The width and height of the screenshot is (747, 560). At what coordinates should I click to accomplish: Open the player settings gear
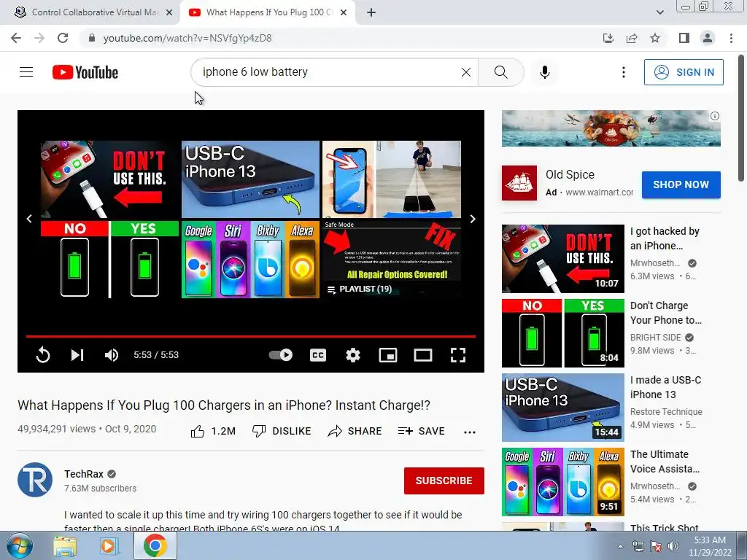coord(353,355)
